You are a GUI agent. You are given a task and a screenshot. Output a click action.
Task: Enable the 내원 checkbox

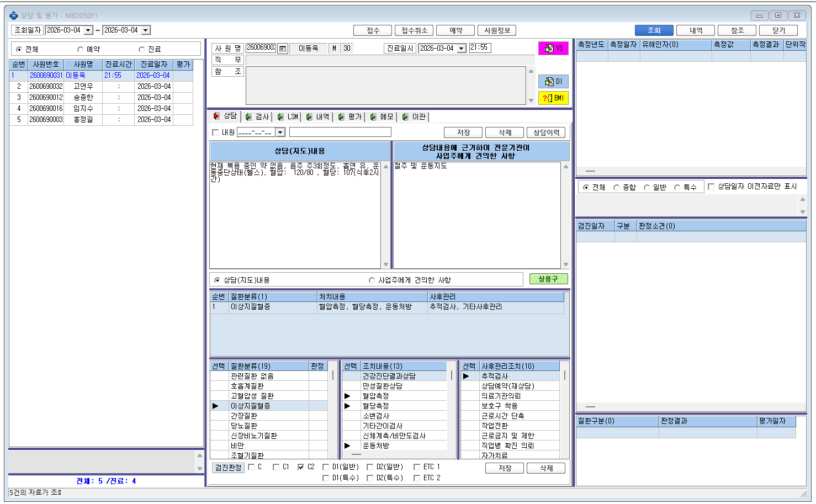point(215,132)
